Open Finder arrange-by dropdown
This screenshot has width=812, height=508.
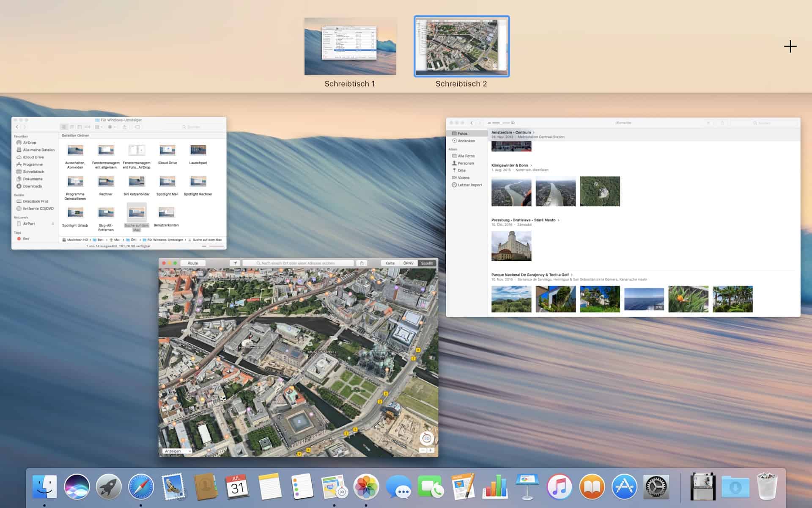click(99, 127)
